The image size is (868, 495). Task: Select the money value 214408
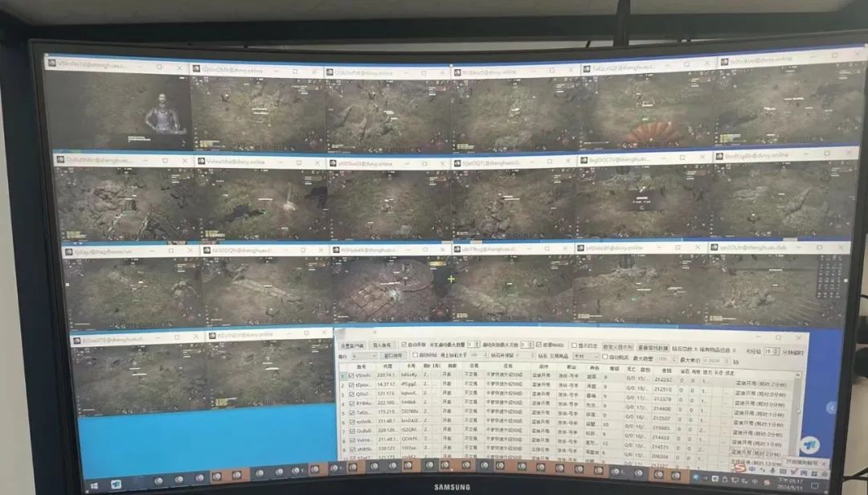pos(662,409)
